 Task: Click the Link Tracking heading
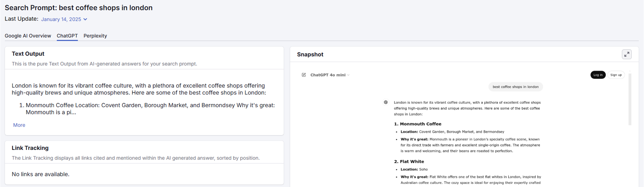tap(30, 148)
